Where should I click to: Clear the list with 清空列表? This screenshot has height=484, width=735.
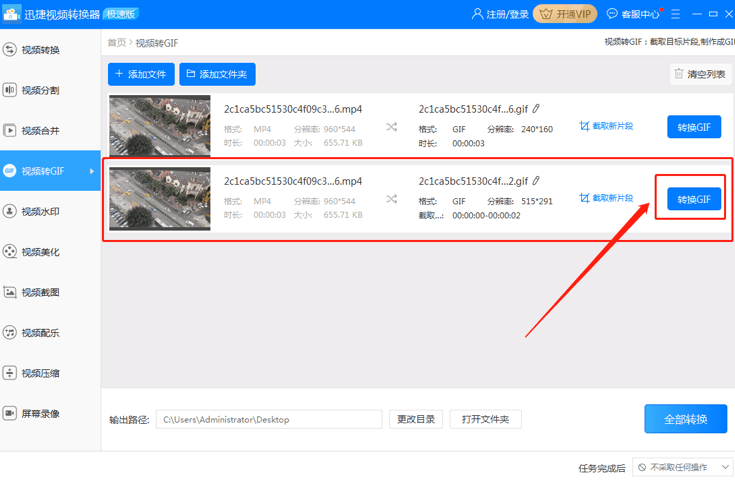[x=699, y=74]
